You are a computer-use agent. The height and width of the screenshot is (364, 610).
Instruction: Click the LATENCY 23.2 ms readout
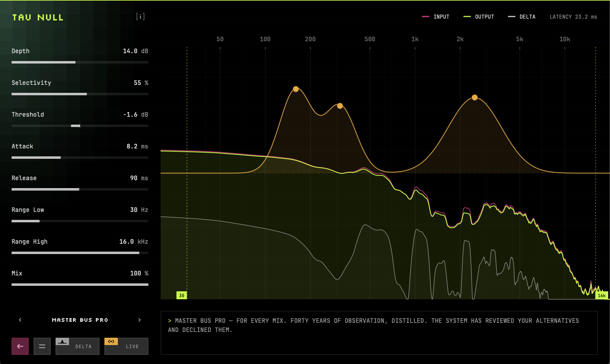point(573,17)
